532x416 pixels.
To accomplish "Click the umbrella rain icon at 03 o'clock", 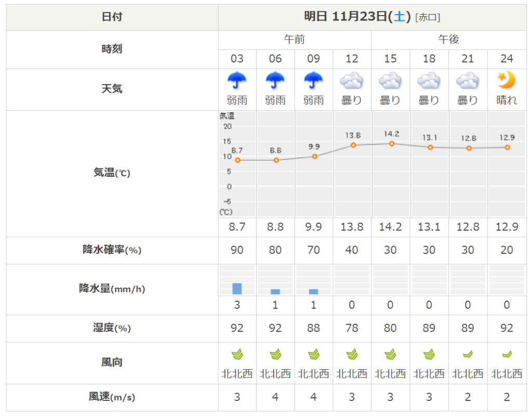I will click(x=237, y=81).
